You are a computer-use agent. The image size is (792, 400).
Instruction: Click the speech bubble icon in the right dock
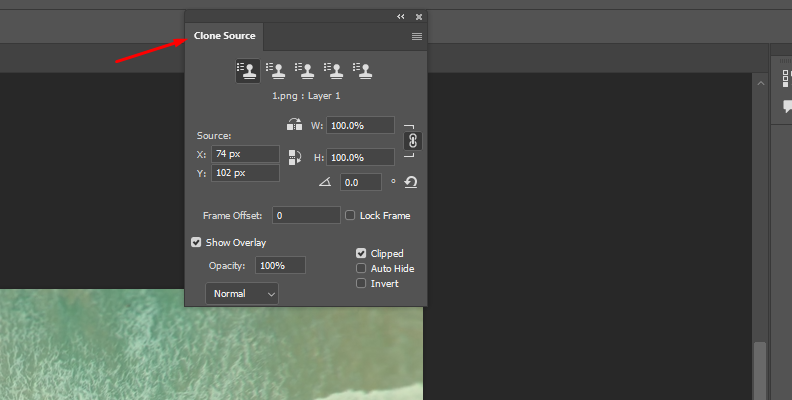pos(787,107)
